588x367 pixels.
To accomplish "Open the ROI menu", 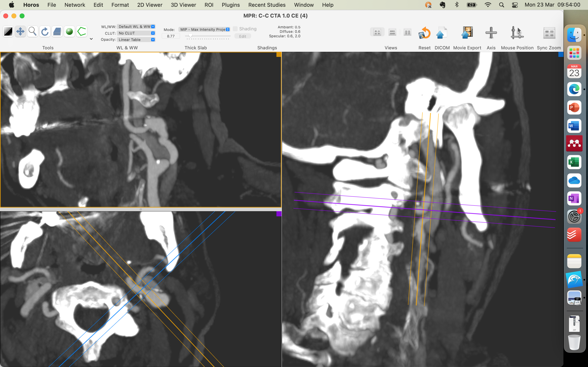I will (209, 5).
